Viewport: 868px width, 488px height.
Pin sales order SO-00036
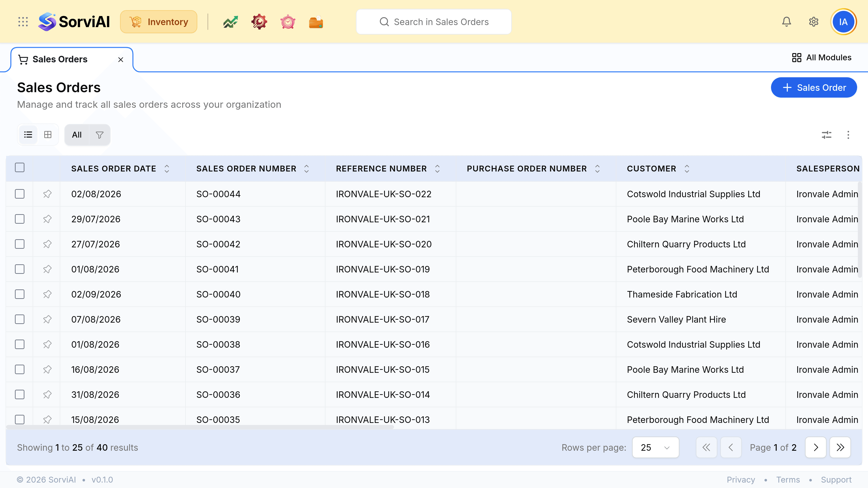point(47,395)
